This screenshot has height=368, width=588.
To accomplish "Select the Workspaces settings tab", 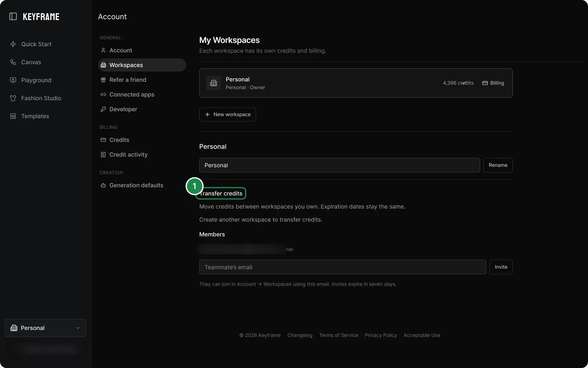I will click(142, 65).
